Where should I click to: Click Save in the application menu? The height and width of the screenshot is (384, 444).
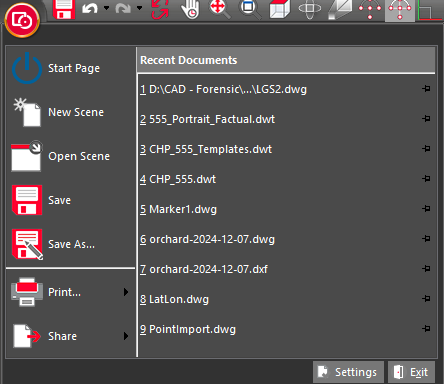[x=71, y=200]
